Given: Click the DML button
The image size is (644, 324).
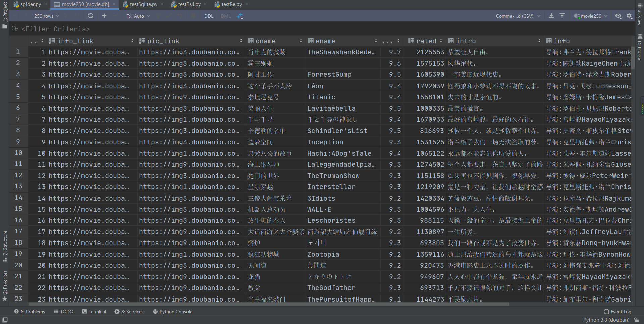Looking at the screenshot, I should (226, 16).
